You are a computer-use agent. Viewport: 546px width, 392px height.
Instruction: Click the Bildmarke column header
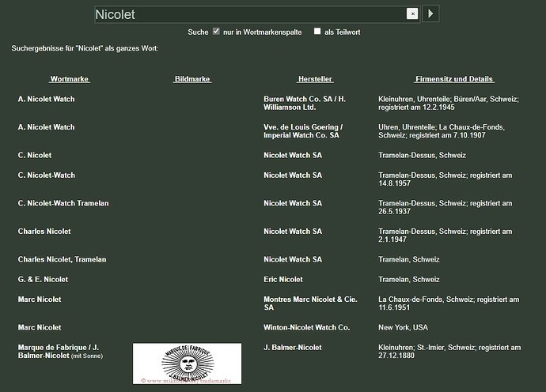tap(192, 79)
